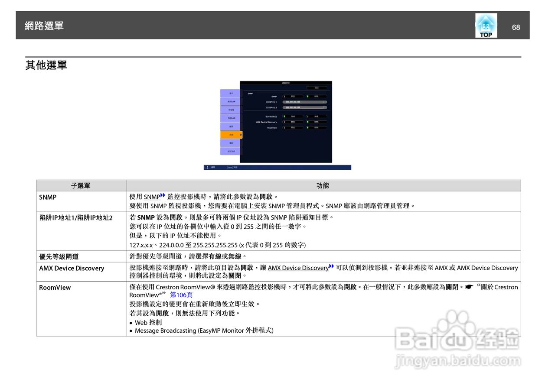The width and height of the screenshot is (555, 392).
Task: Select the 設定完成 tab in projector menu
Action: (x=230, y=151)
